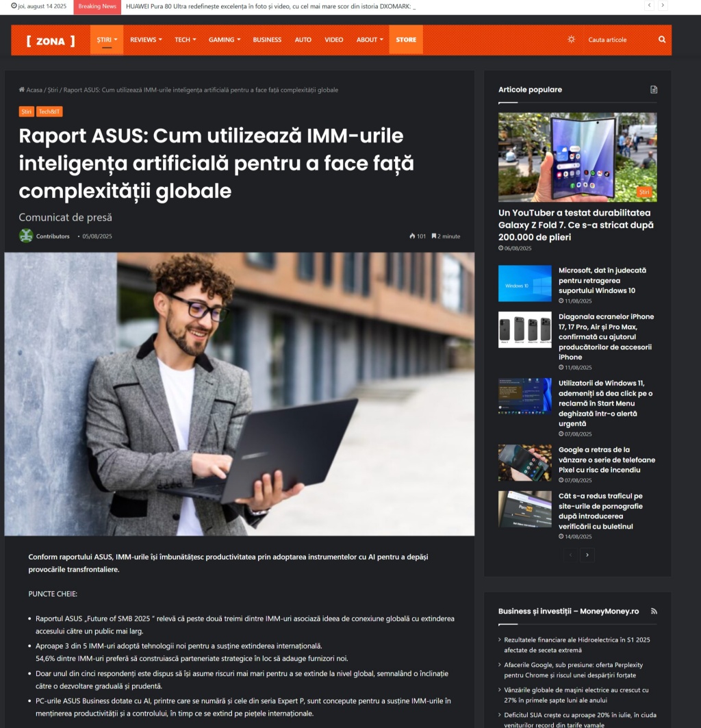Open the article about traffic after ID verification
The width and height of the screenshot is (701, 728).
pos(601,511)
